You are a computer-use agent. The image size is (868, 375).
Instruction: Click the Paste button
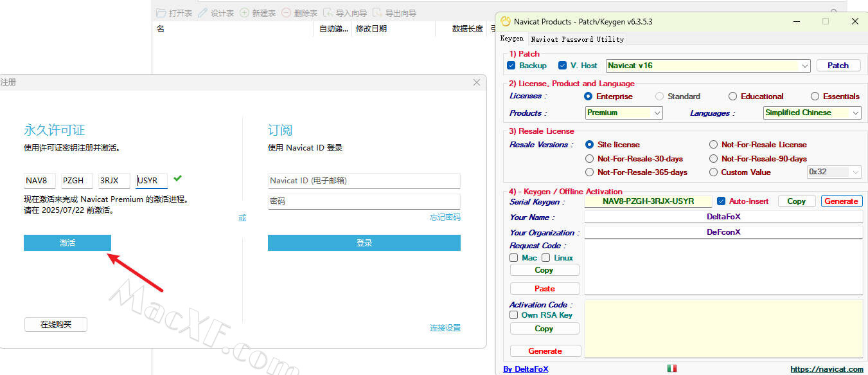[545, 289]
